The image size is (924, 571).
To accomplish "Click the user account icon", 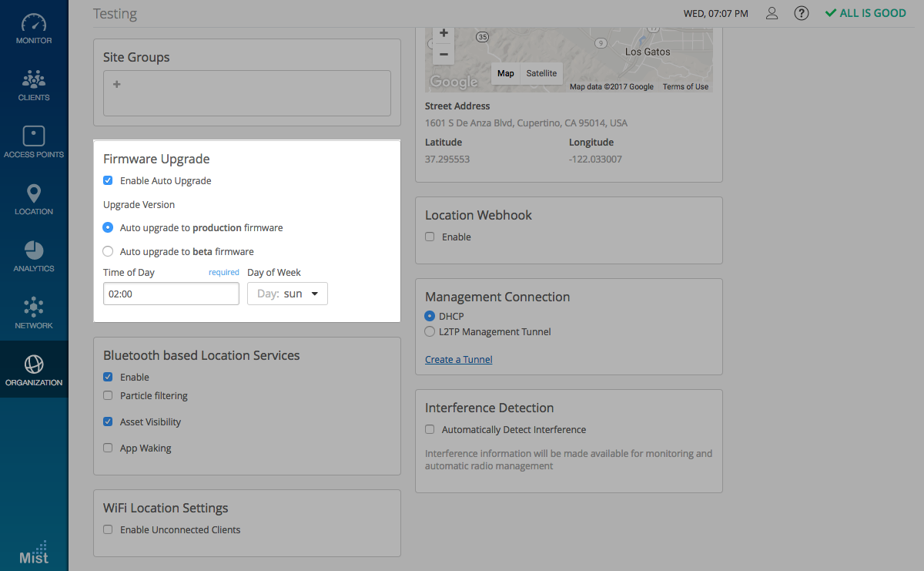I will [772, 13].
